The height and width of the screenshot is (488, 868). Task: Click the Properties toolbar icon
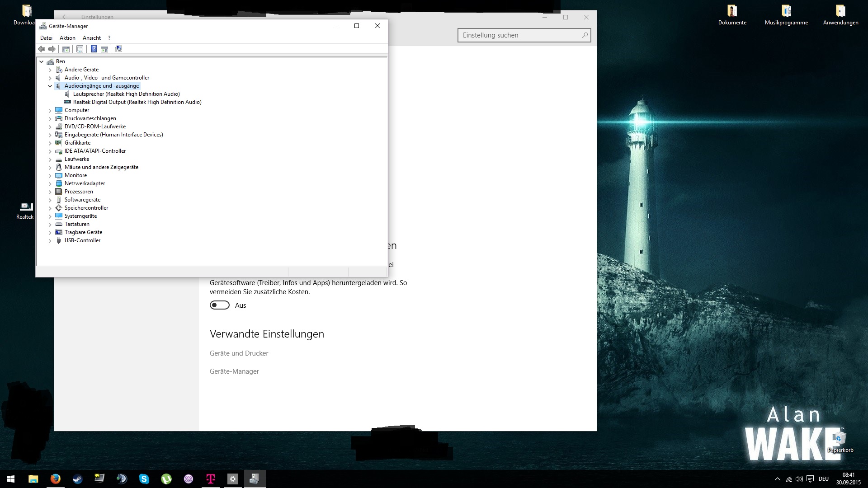[80, 49]
